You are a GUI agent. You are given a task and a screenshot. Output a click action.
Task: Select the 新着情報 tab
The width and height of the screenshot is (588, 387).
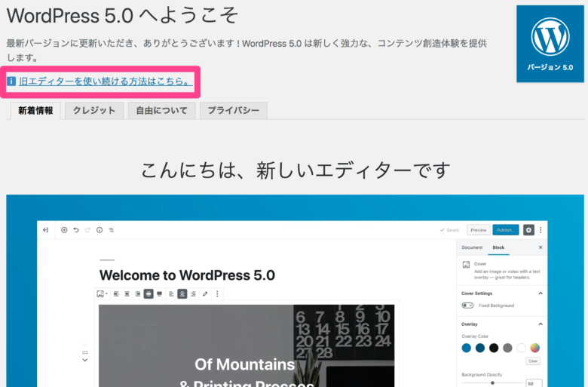coord(35,110)
